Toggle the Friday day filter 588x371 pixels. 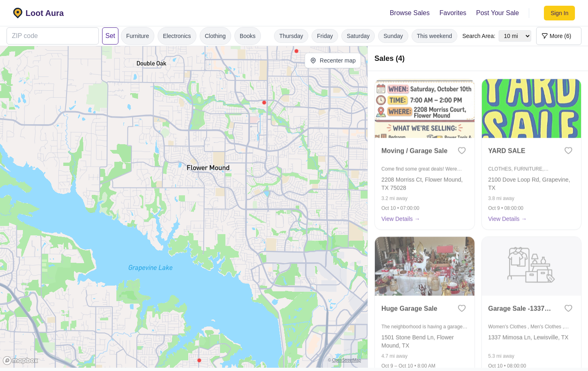(325, 36)
